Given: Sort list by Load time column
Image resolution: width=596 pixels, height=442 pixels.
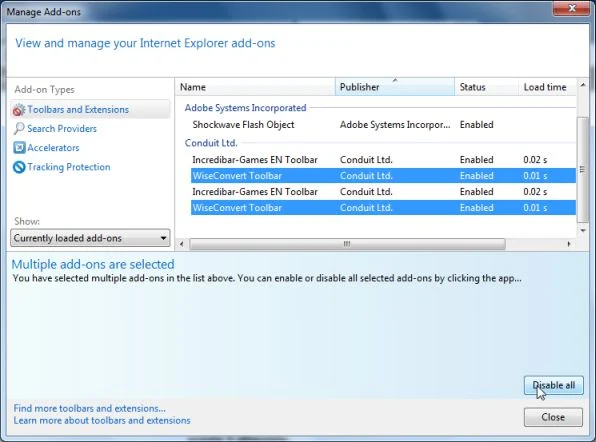Looking at the screenshot, I should (x=547, y=87).
